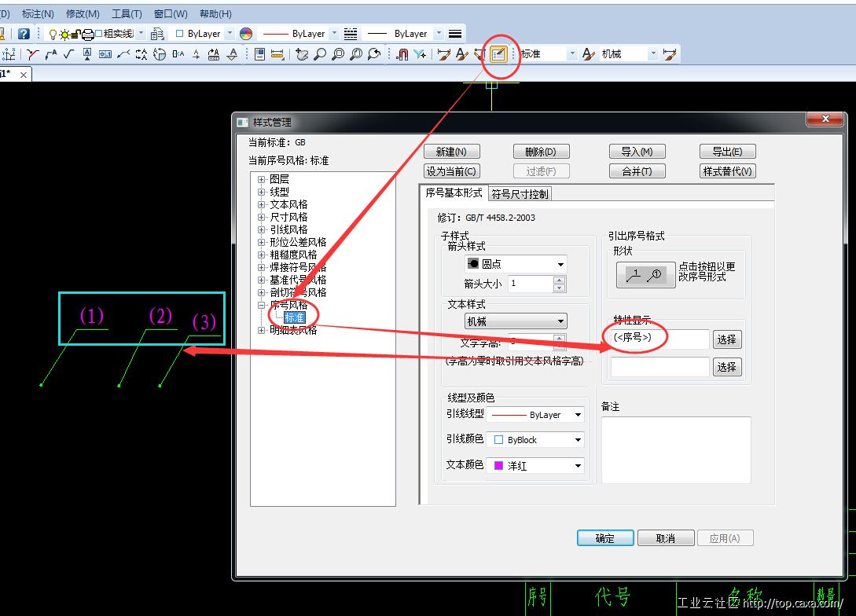Select the geometric tolerance frame icon
The height and width of the screenshot is (616, 856).
coord(105,54)
